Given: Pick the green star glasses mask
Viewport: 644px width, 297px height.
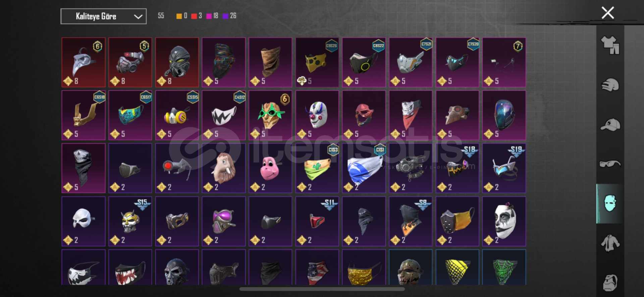Looking at the screenshot, I should (270, 115).
